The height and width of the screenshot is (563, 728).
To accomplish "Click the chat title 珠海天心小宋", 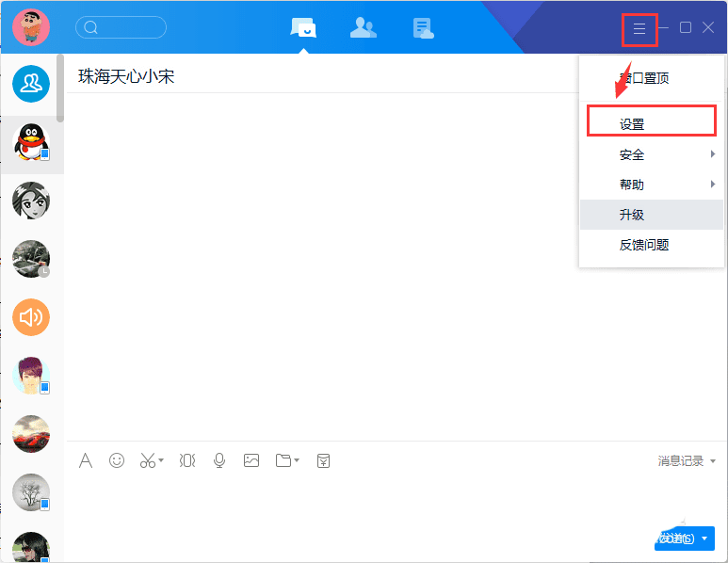I will tap(126, 76).
